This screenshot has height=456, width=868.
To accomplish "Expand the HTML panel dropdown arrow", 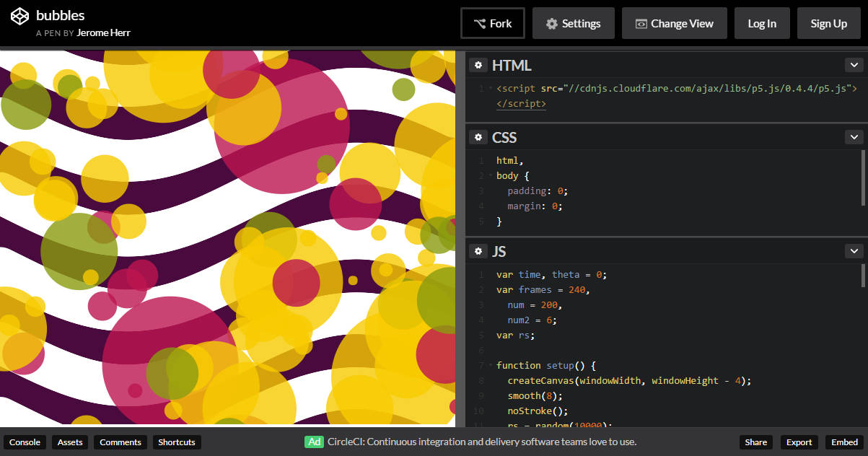I will click(854, 65).
